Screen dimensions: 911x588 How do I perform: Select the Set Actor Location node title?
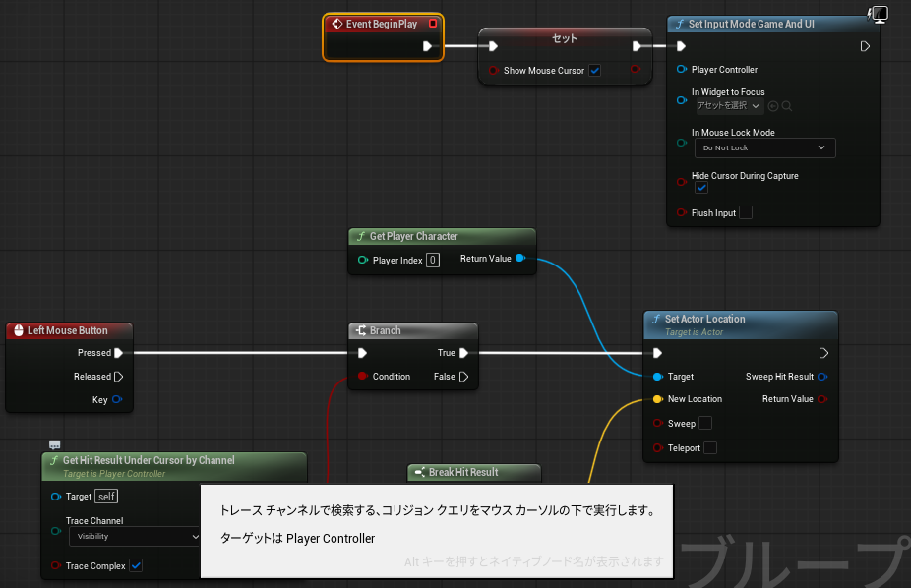pos(704,320)
